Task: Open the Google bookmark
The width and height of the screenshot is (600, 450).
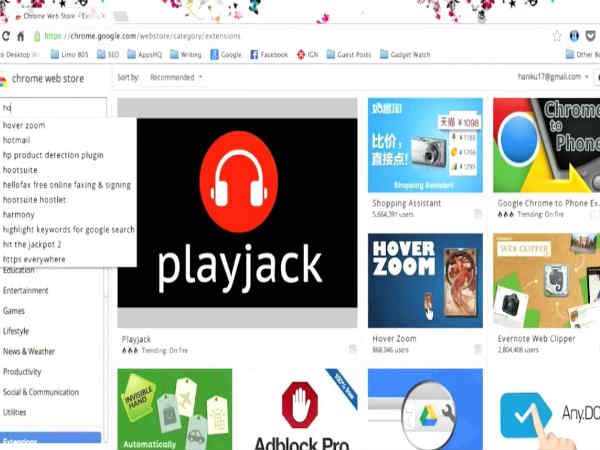Action: (226, 54)
